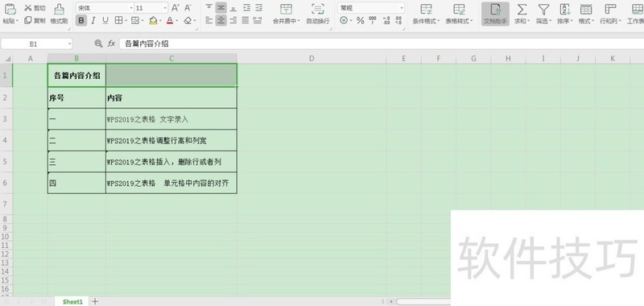This screenshot has width=644, height=306.
Task: Open the font size 11 dropdown
Action: point(165,8)
